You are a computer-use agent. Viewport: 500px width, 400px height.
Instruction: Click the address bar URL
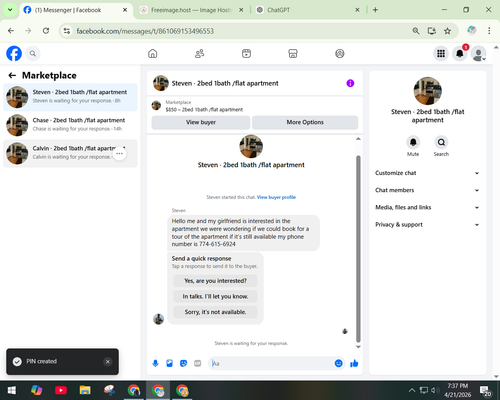point(145,31)
